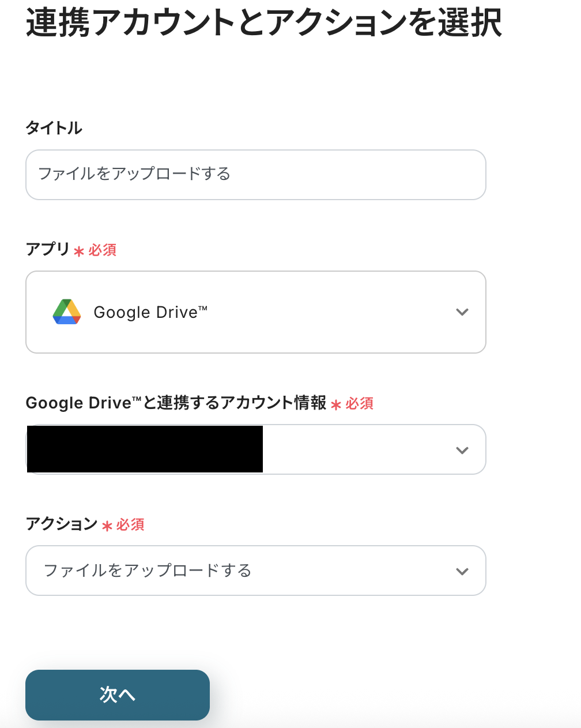
Task: Click the 必須 text beside アプリ
Action: 103,250
